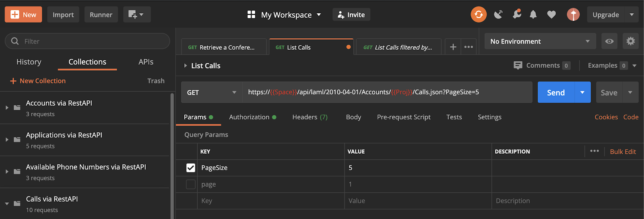Open query params column options dots

tap(594, 151)
